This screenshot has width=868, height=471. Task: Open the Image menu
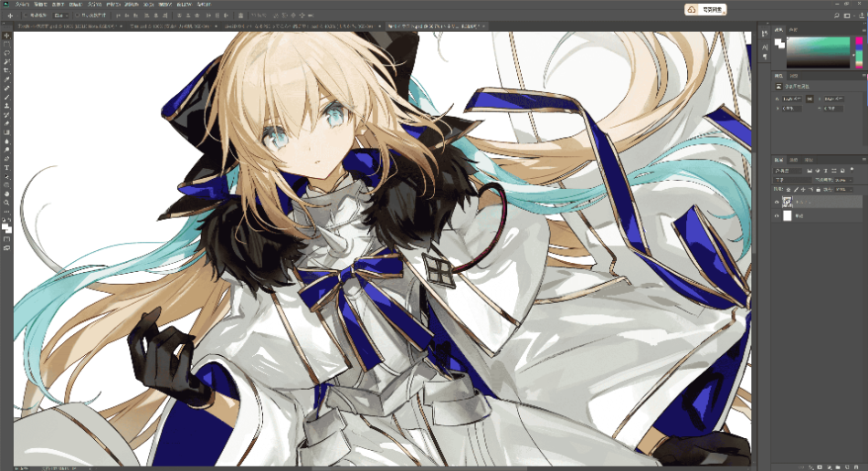click(x=57, y=4)
